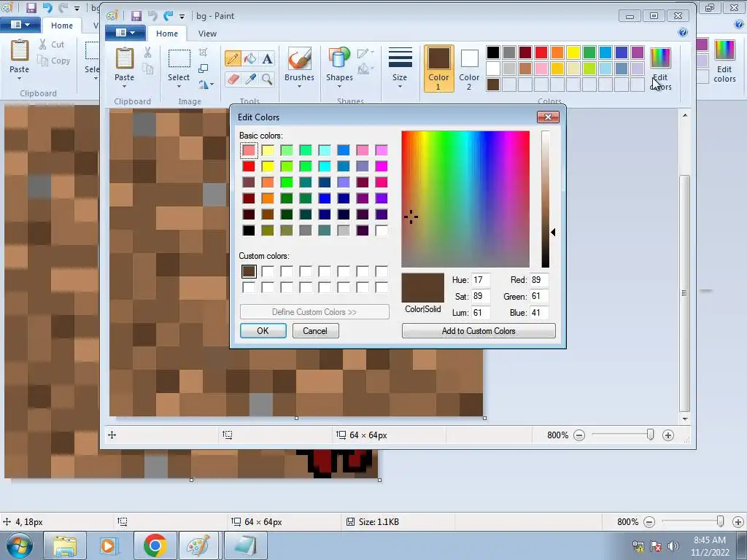
Task: Select the Pencil tool in front Paint window
Action: 233,58
